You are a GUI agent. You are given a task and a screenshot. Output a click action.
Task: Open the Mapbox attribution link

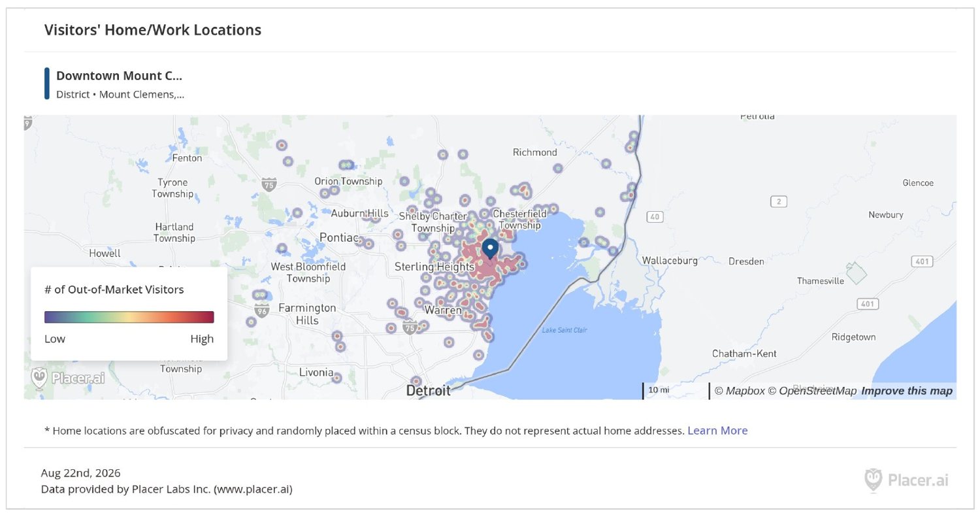740,391
